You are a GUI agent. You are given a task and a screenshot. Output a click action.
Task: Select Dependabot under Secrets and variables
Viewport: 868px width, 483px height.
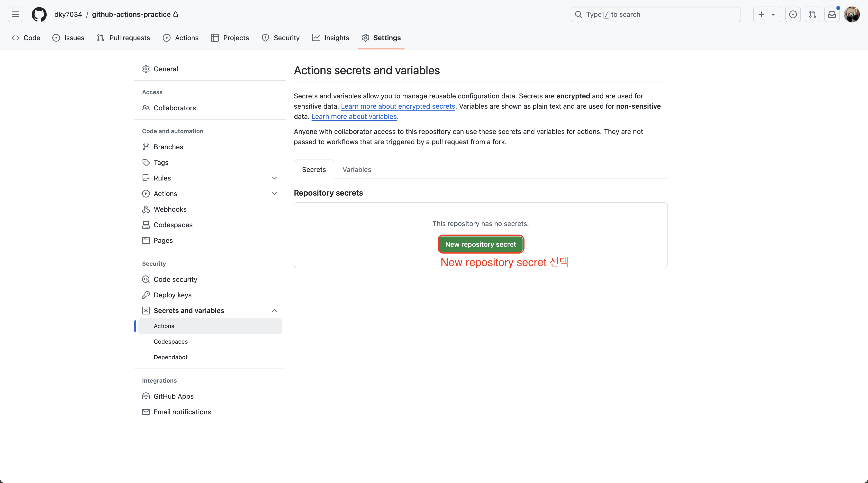click(x=171, y=357)
